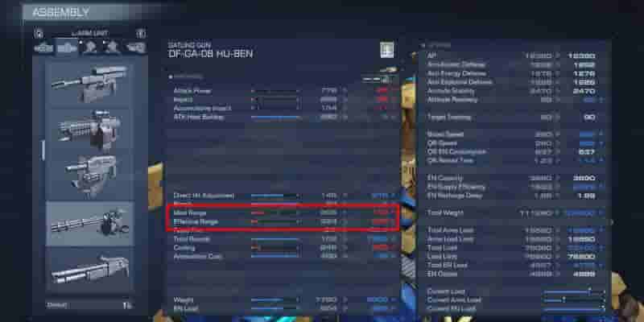Click the EN Load stat row
Screen dimensions: 644x322
283,308
